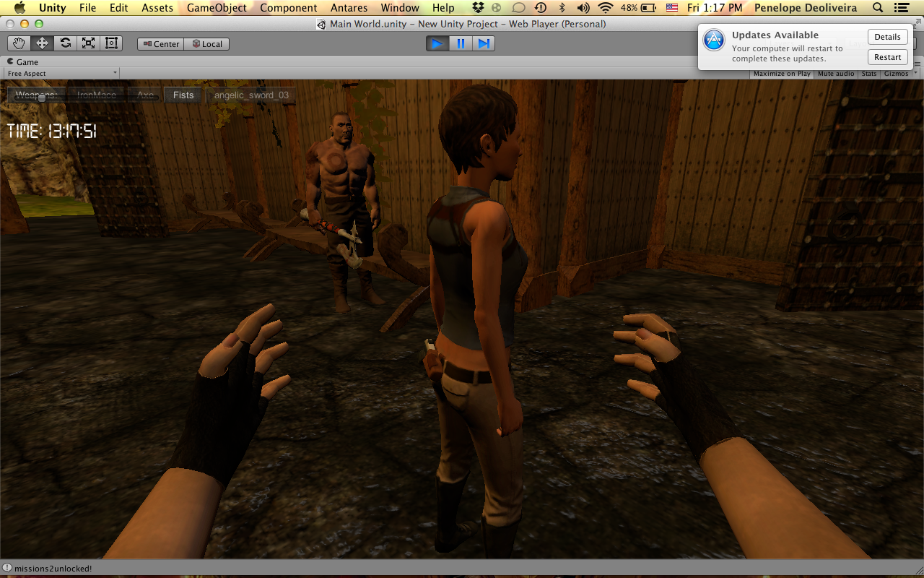Pause the running game
The width and height of the screenshot is (924, 578).
(x=461, y=44)
